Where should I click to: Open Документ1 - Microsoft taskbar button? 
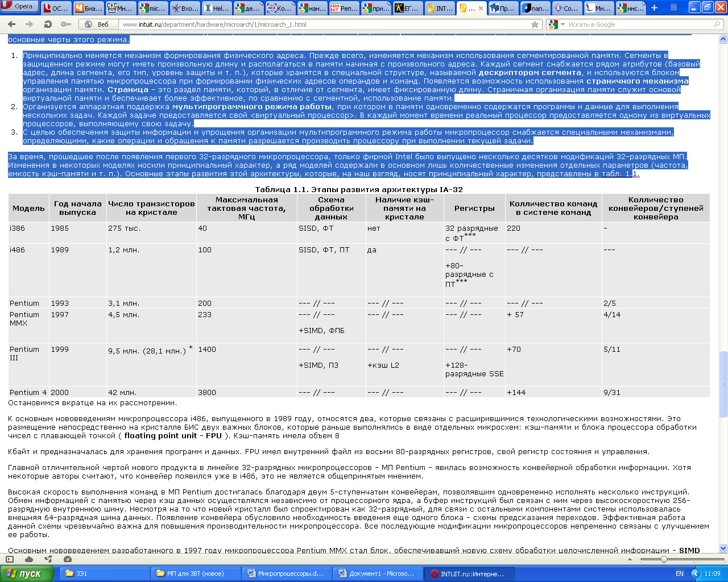click(x=377, y=573)
